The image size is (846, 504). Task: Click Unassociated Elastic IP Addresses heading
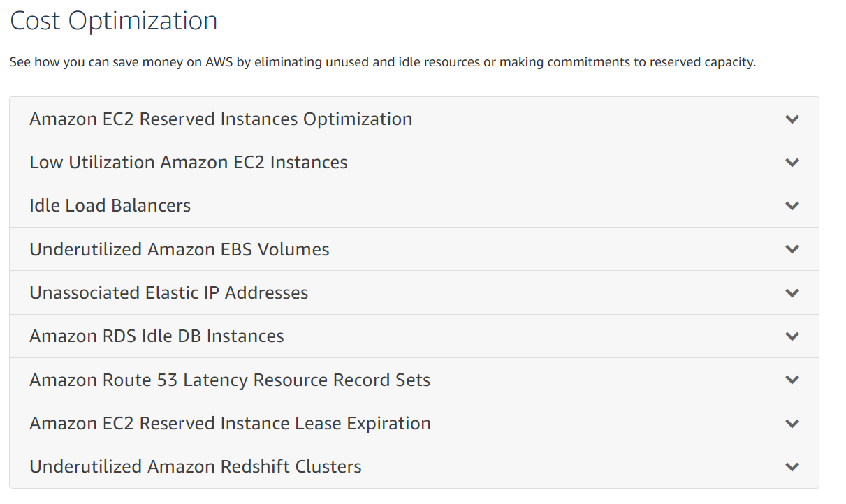(x=169, y=293)
